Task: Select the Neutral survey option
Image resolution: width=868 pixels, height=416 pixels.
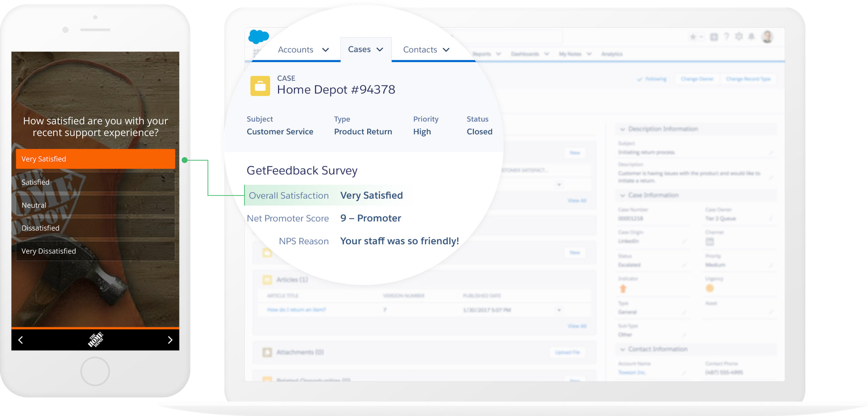Action: (95, 205)
